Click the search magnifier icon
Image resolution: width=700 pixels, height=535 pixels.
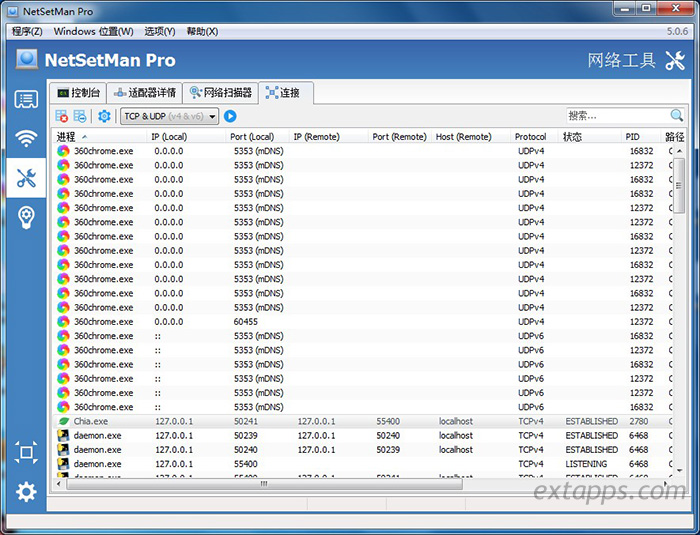pos(676,116)
